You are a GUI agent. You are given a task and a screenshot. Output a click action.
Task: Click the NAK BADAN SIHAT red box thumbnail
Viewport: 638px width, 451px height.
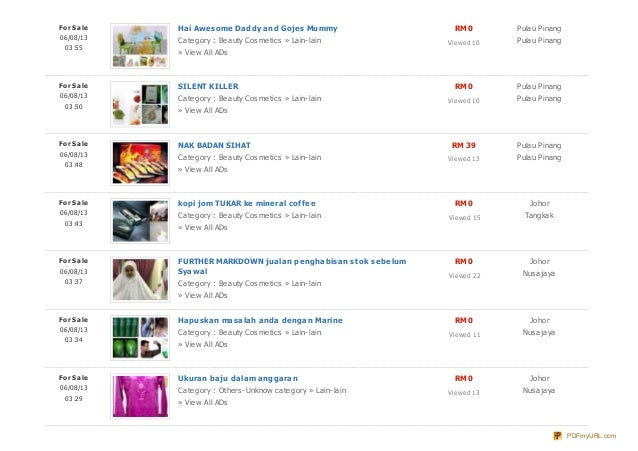coord(140,163)
